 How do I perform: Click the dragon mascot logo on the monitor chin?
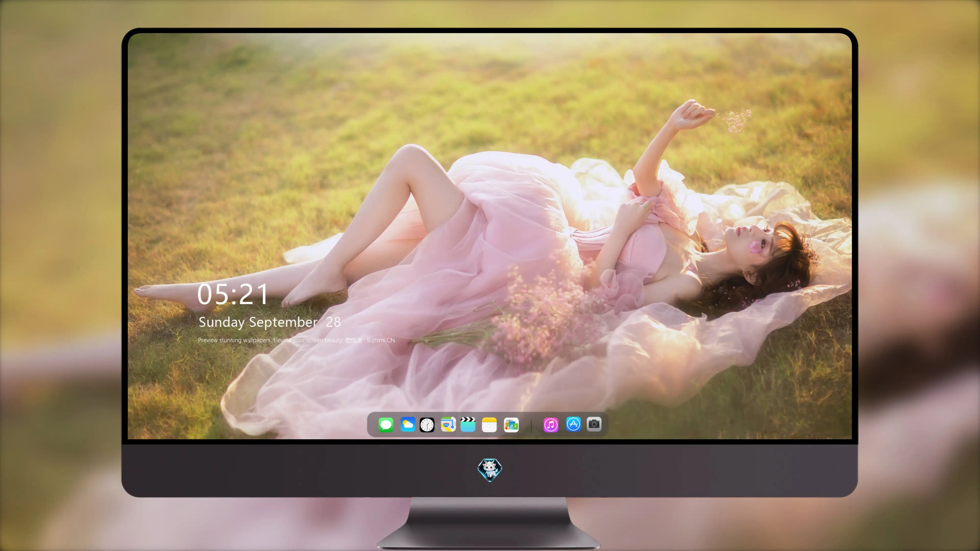tap(490, 470)
